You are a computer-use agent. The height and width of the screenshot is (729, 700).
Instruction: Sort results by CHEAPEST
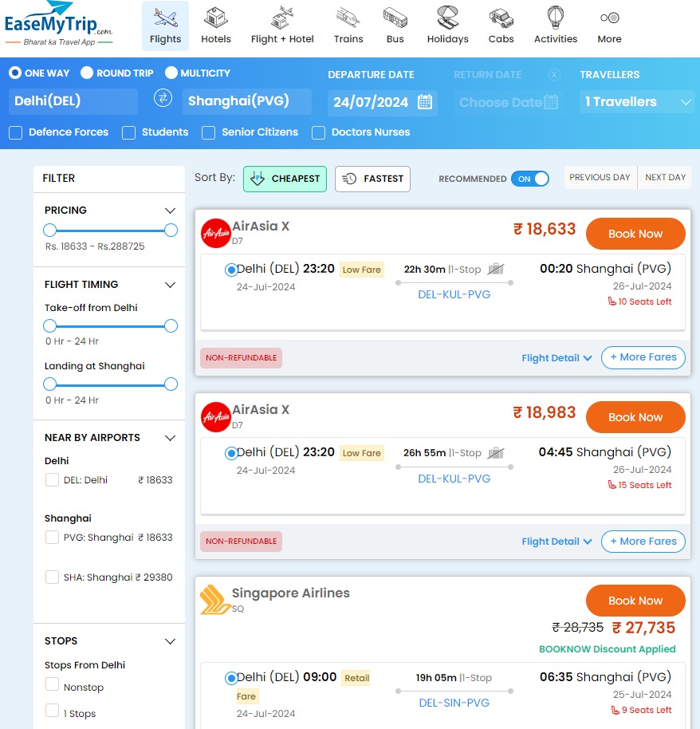tap(285, 179)
